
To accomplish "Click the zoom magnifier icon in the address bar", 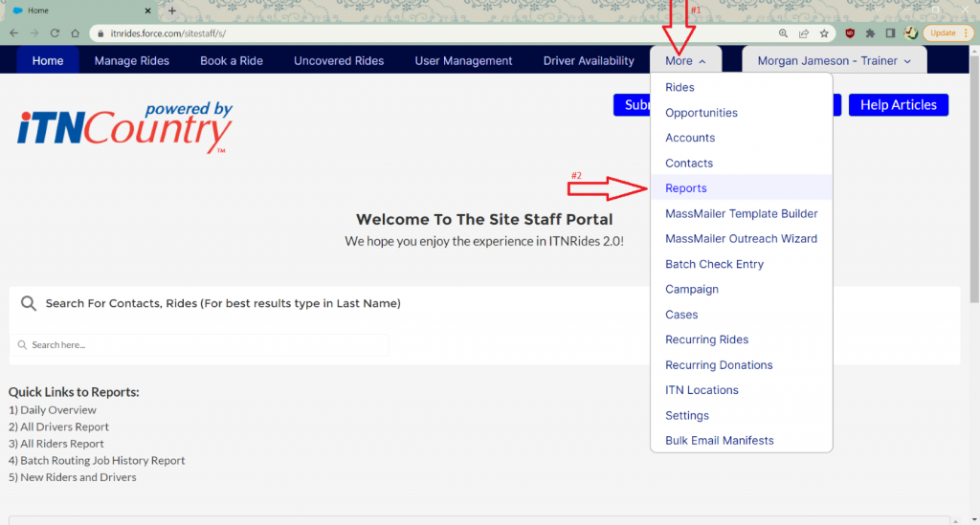I will click(x=783, y=33).
